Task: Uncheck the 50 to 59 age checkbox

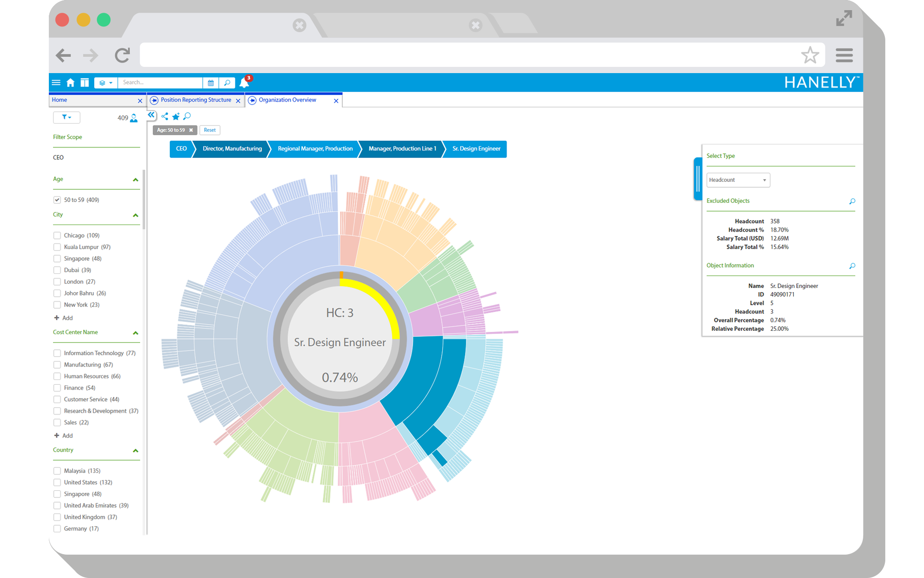Action: click(57, 200)
